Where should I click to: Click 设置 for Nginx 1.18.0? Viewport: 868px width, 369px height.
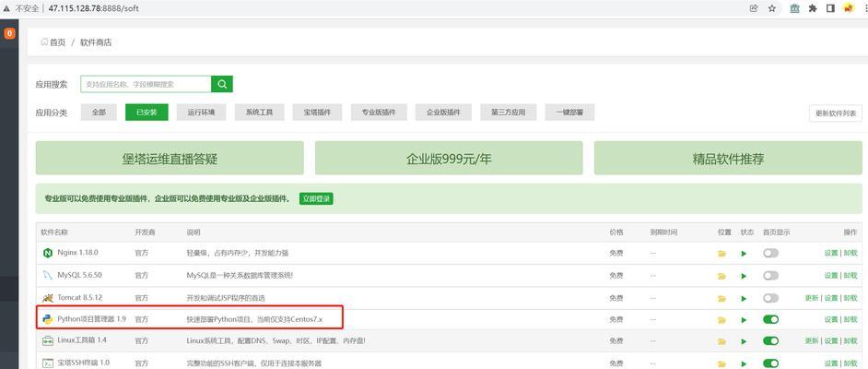(x=831, y=253)
